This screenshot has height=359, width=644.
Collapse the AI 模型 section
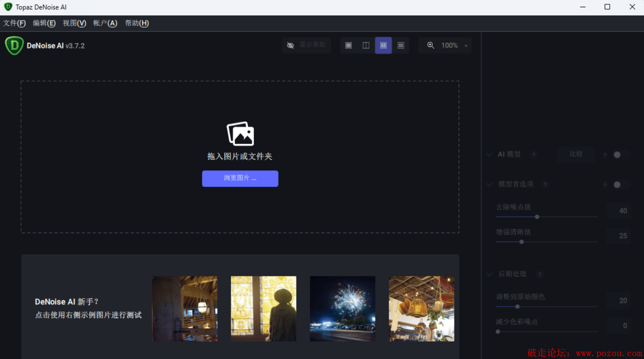pyautogui.click(x=489, y=155)
